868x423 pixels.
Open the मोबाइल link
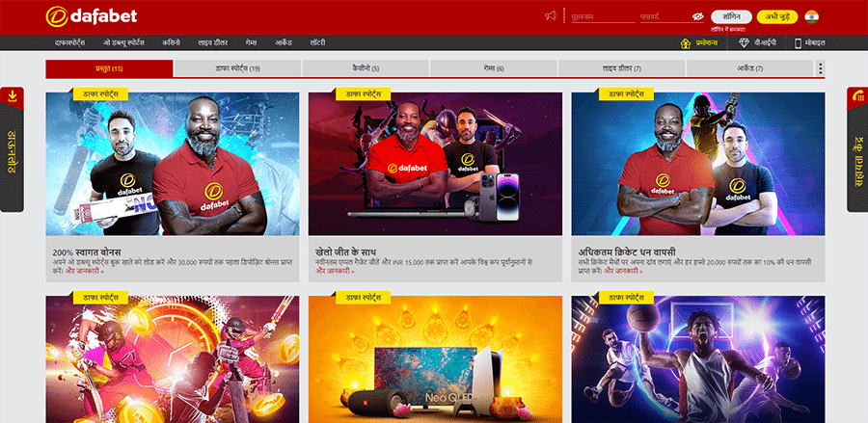(x=815, y=43)
